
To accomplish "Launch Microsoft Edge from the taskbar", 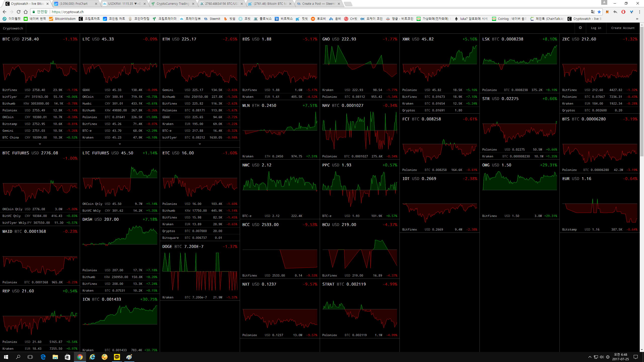I will point(43,357).
